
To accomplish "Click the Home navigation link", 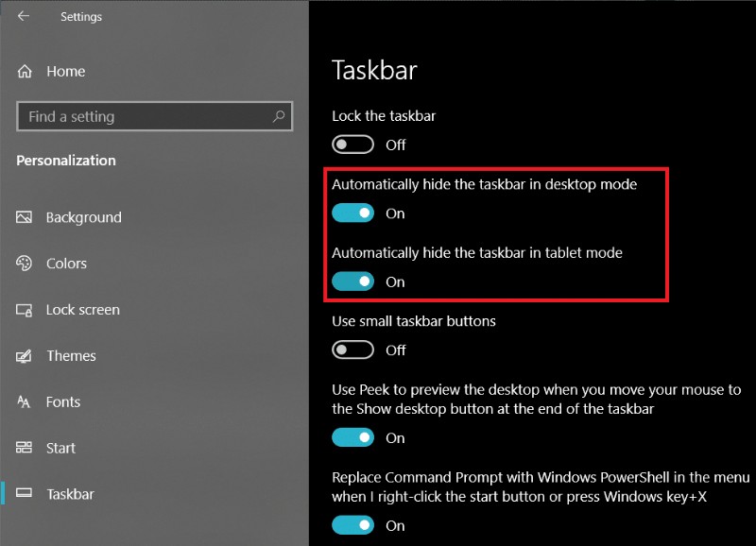I will [65, 71].
